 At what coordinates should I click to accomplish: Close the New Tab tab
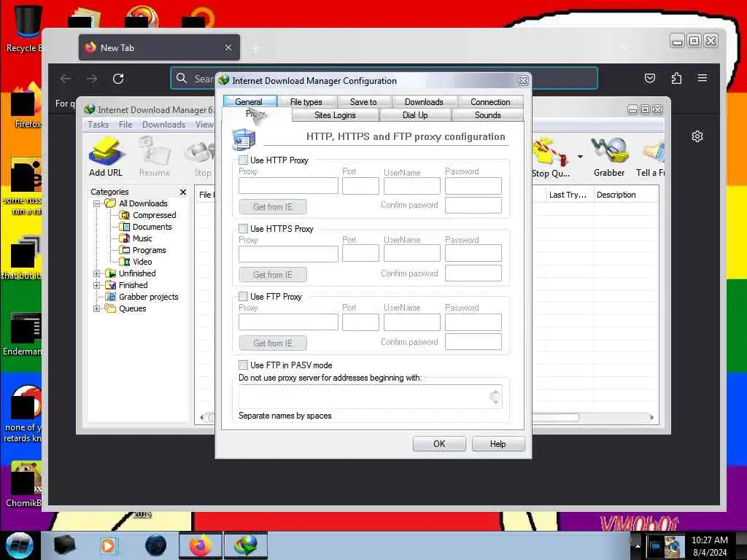[228, 47]
